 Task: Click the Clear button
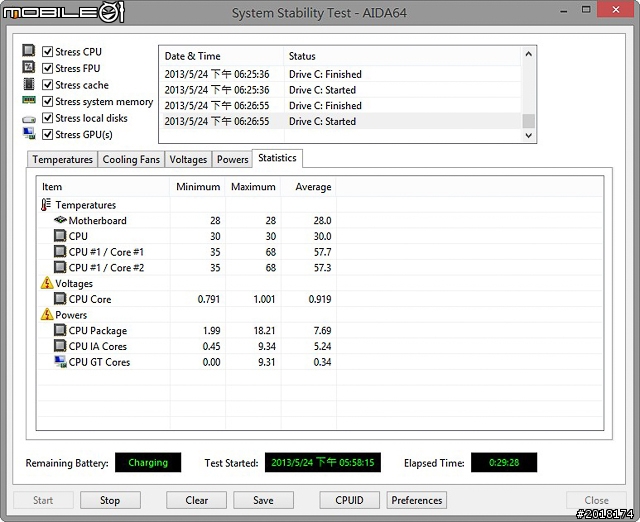click(x=196, y=500)
